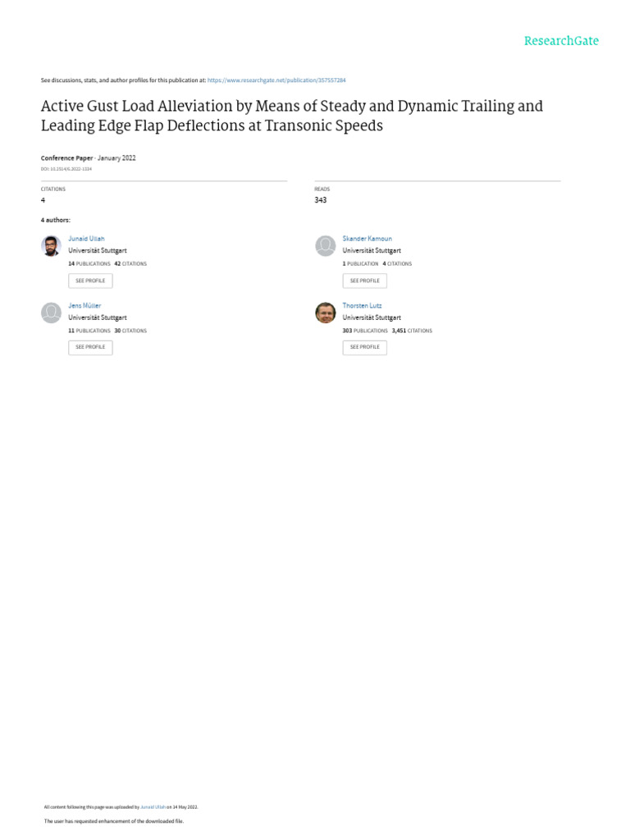
Task: Click the paper title heading
Action: (291, 116)
